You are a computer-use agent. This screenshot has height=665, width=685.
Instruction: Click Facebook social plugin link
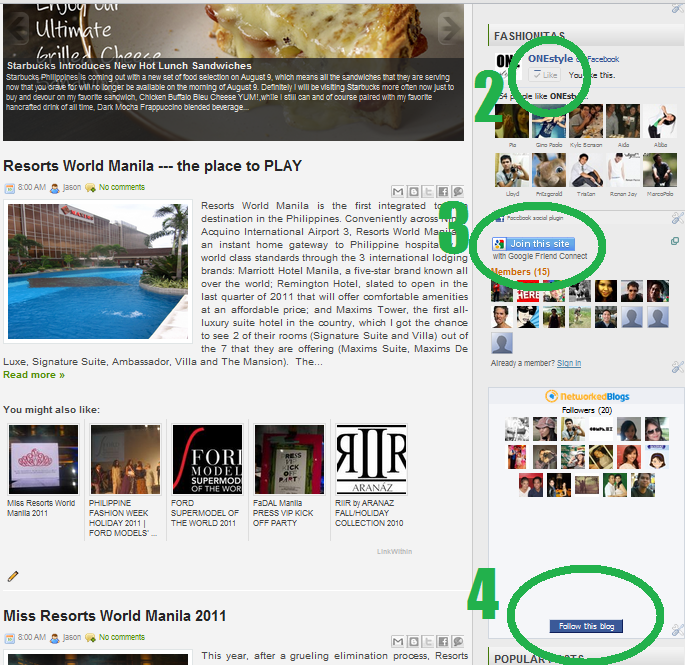[535, 218]
